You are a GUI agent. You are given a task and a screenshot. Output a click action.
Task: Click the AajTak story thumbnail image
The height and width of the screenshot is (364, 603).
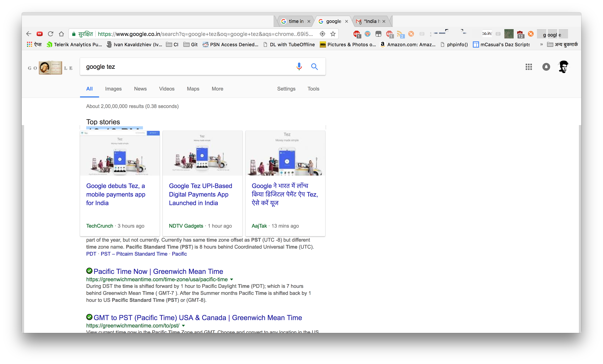pos(285,153)
